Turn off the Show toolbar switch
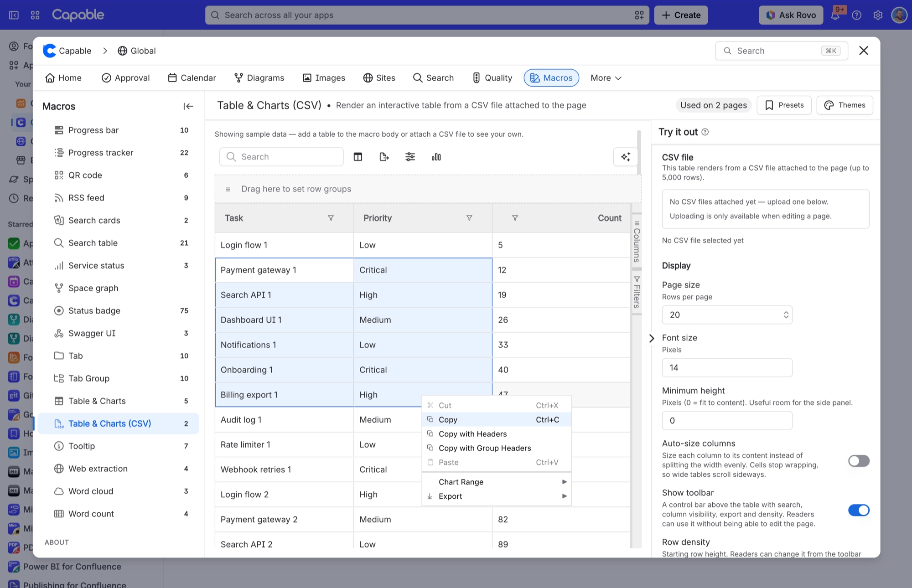This screenshot has width=912, height=588. click(859, 510)
